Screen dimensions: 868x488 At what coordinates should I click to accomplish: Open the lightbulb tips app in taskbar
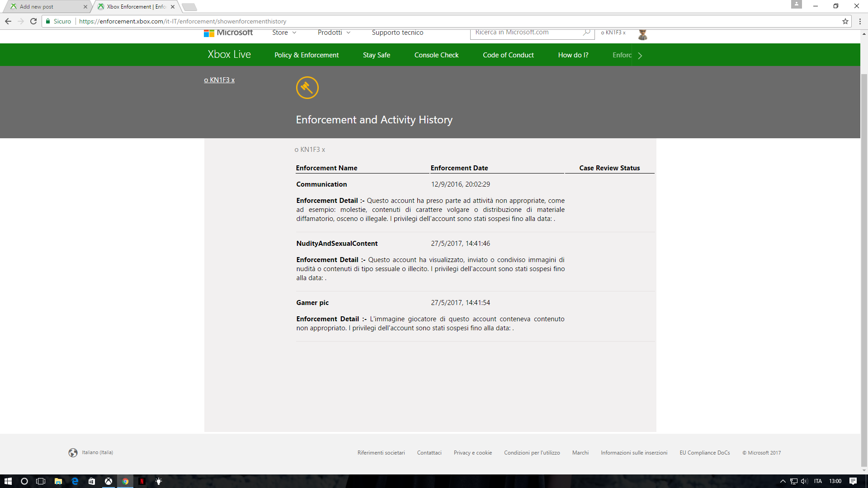click(159, 481)
